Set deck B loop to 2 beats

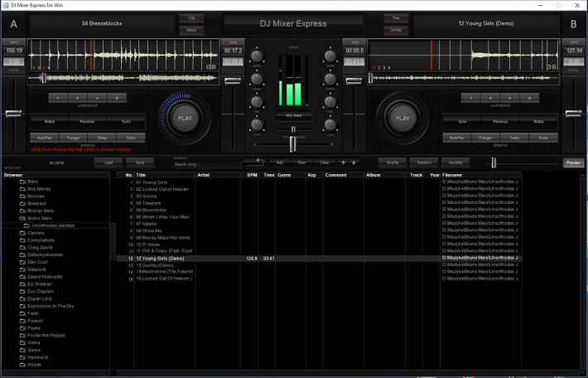(x=490, y=98)
